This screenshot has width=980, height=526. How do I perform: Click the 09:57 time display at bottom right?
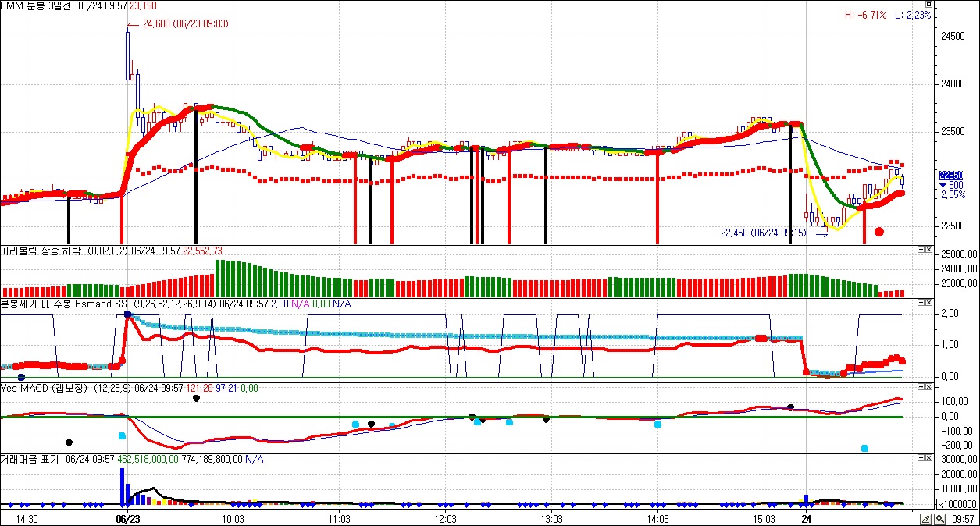[x=964, y=519]
